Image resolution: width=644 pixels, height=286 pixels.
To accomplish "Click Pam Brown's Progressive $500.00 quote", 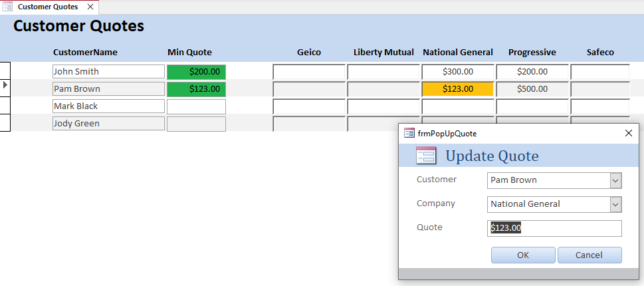I will (x=532, y=88).
